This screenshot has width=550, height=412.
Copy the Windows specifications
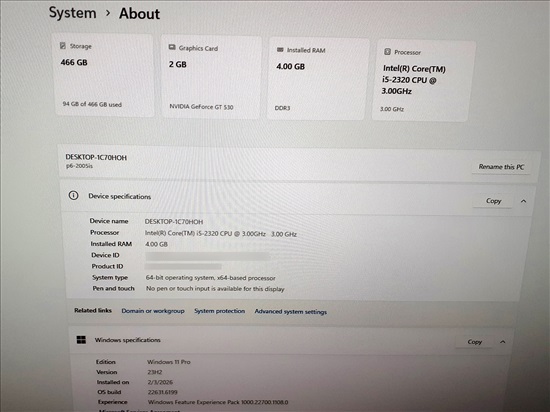475,342
